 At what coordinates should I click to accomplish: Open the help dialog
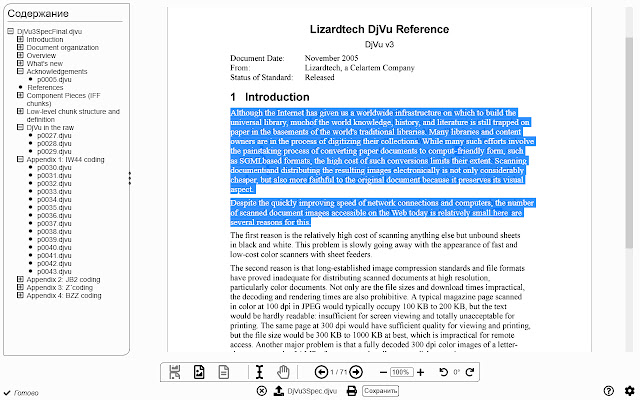tap(609, 391)
